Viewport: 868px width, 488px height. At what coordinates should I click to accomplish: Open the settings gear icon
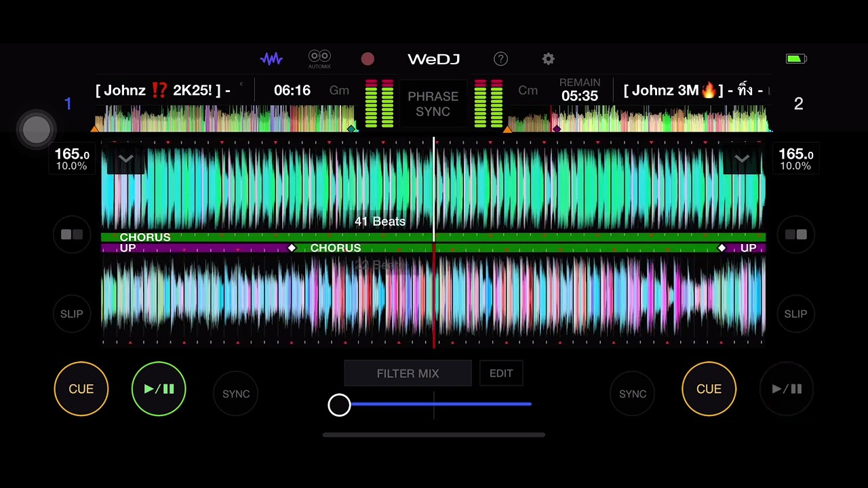click(548, 59)
